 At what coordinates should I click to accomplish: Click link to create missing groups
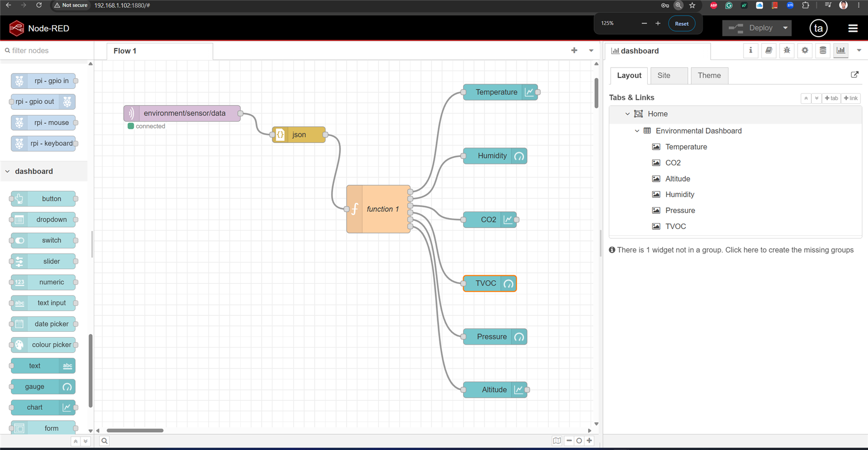(x=789, y=250)
